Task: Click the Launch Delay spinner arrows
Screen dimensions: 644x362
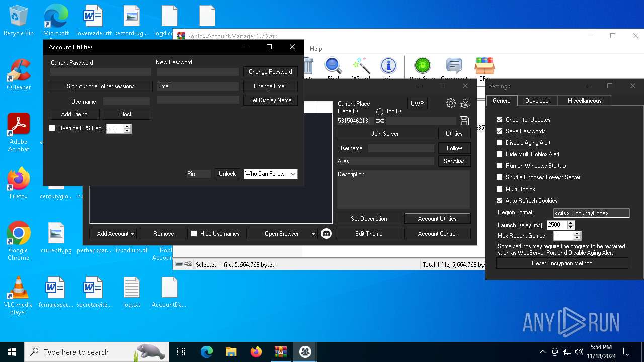Action: [571, 225]
